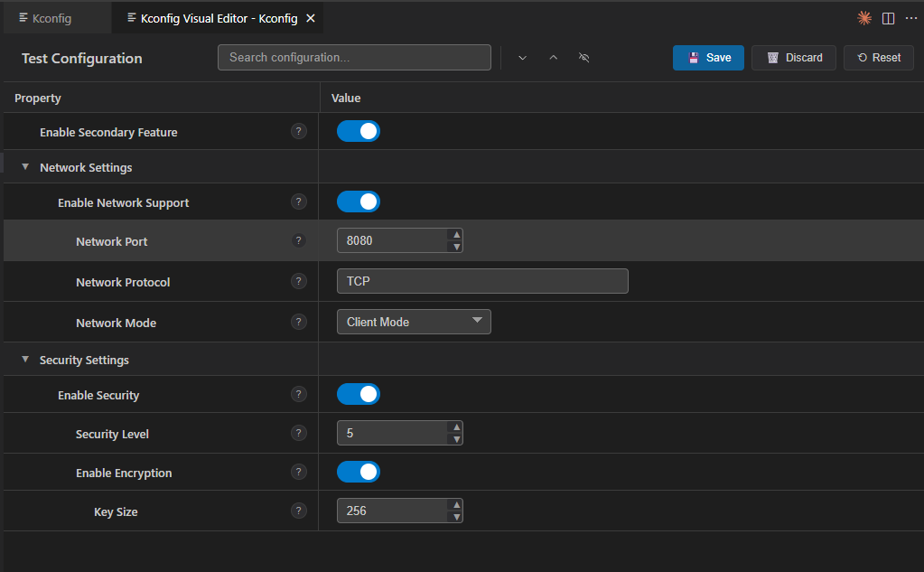924x572 pixels.
Task: Click the collapse-all chevron up icon
Action: click(x=554, y=58)
